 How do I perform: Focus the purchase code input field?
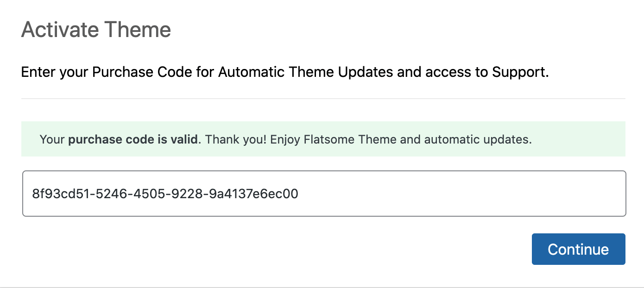pyautogui.click(x=324, y=194)
